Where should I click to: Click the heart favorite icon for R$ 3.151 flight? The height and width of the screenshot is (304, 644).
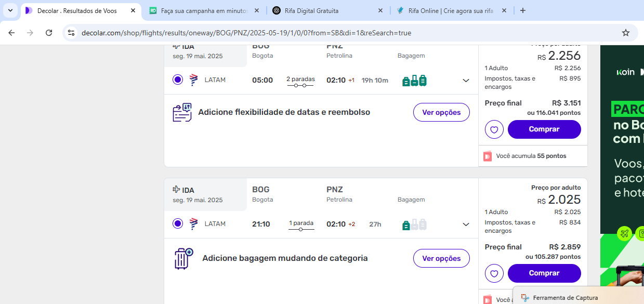pos(494,129)
